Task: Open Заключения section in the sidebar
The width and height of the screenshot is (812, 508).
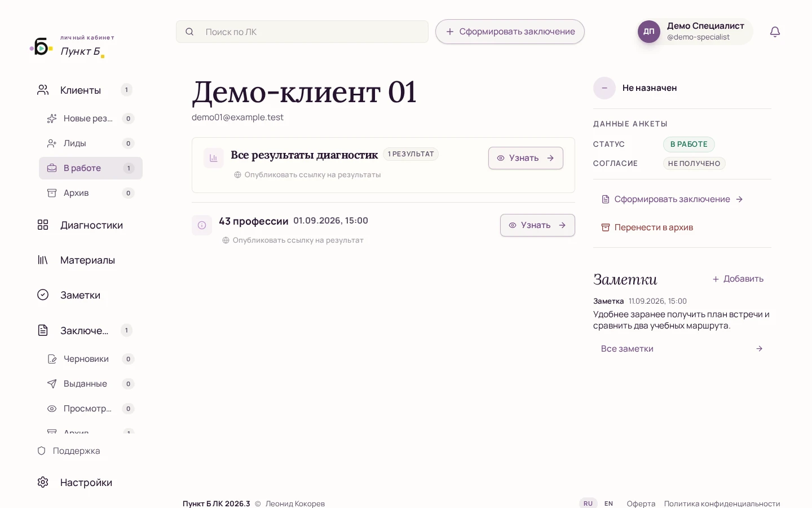Action: click(85, 330)
